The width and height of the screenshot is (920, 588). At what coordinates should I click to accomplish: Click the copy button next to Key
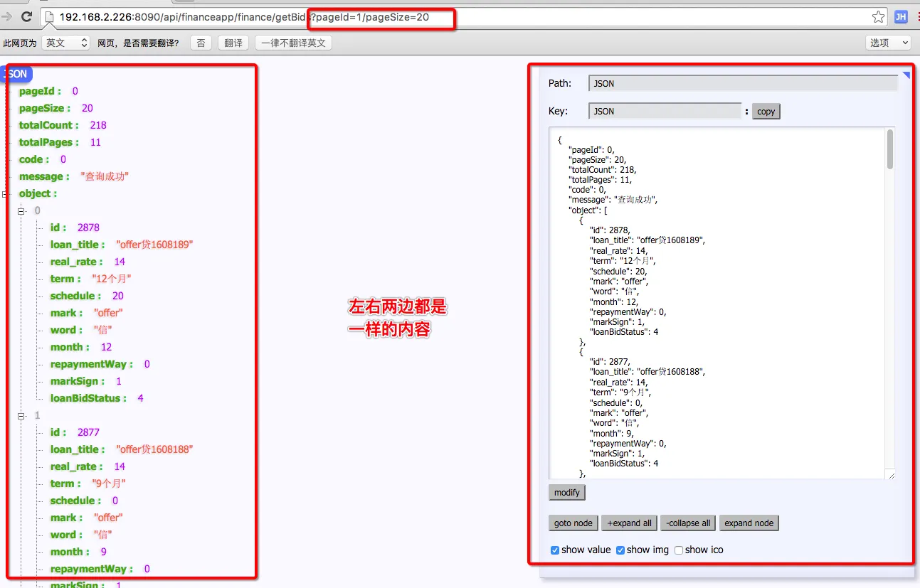(x=766, y=112)
